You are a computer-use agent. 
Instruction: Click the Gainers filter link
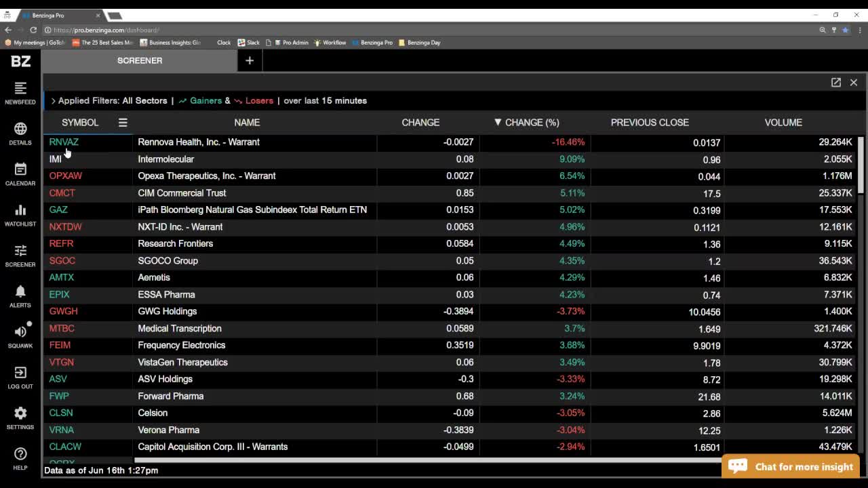point(200,101)
